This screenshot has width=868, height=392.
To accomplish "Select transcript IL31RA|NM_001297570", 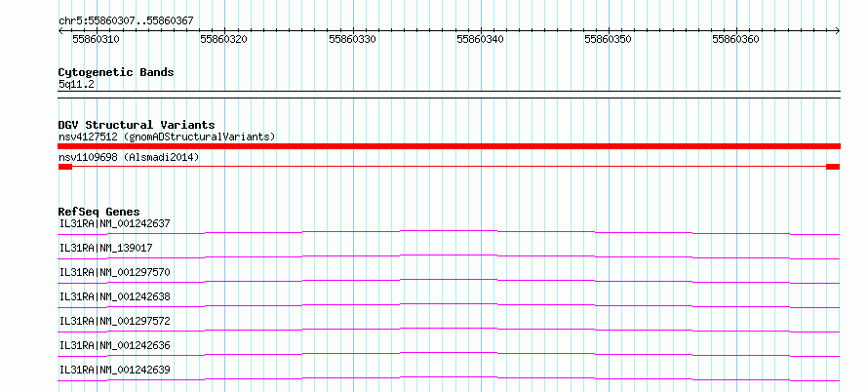I will click(114, 272).
